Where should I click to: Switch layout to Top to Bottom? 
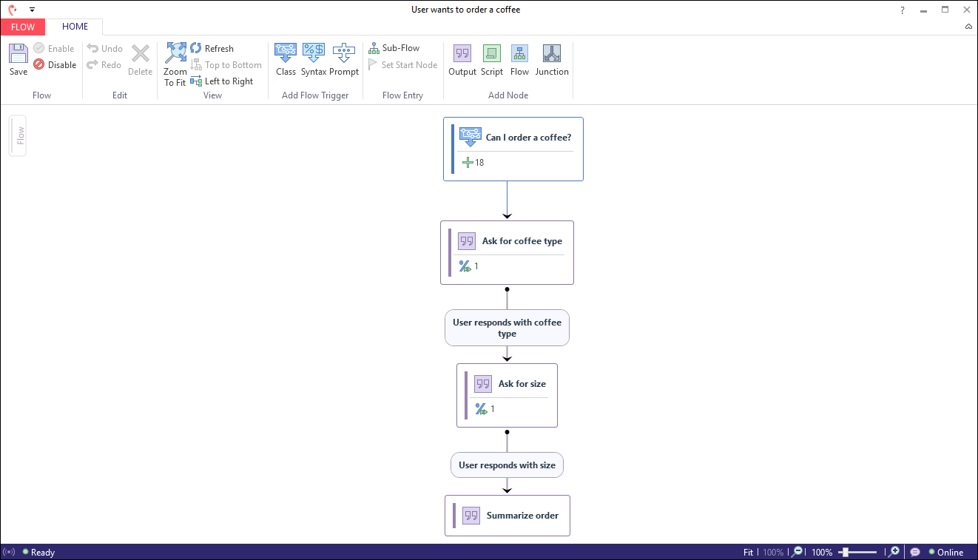point(226,65)
